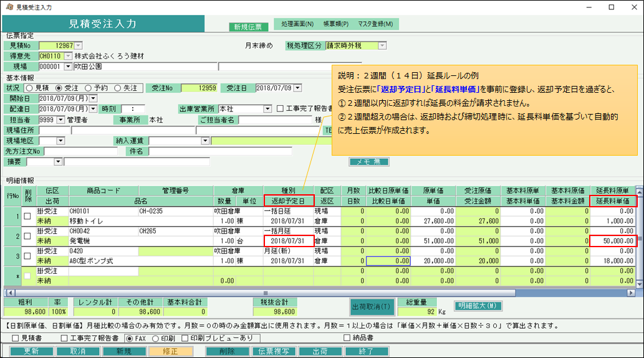Click the CH0101 product code cell

[103, 211]
